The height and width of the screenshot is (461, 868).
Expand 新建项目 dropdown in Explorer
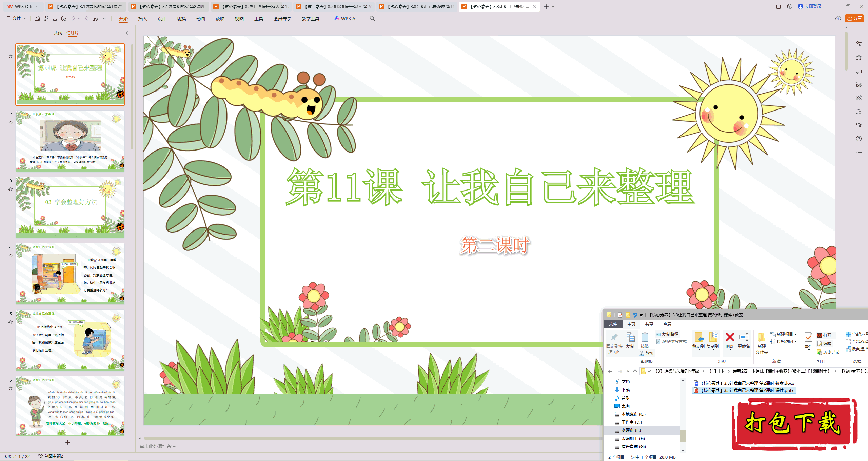click(x=795, y=334)
